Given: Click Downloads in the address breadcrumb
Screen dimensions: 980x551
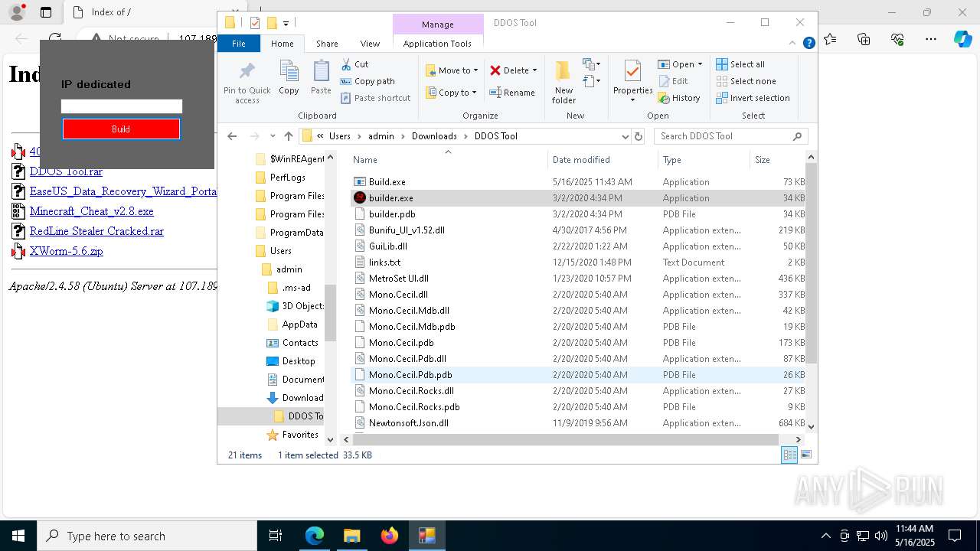Looking at the screenshot, I should click(x=434, y=136).
